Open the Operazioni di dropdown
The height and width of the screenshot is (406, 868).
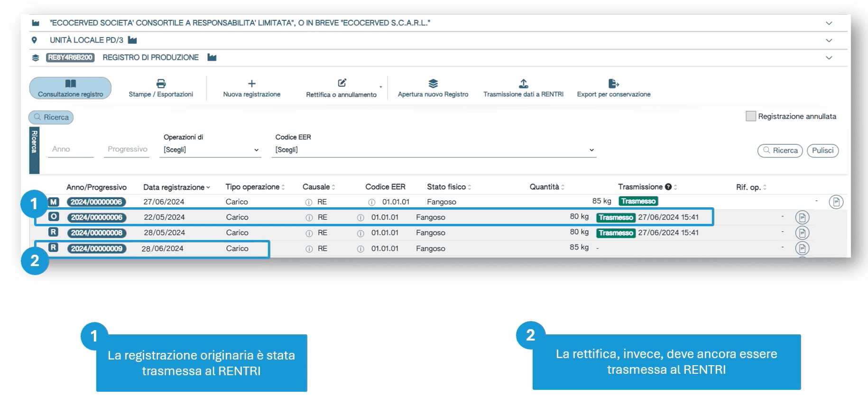[x=210, y=150]
